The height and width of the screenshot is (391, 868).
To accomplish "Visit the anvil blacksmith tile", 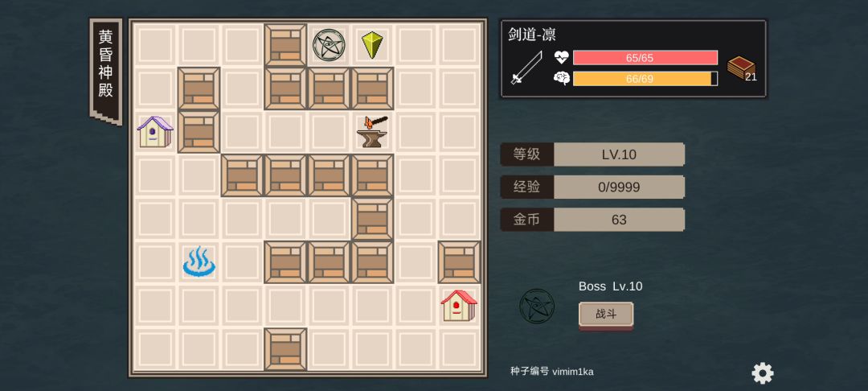I will pyautogui.click(x=372, y=132).
